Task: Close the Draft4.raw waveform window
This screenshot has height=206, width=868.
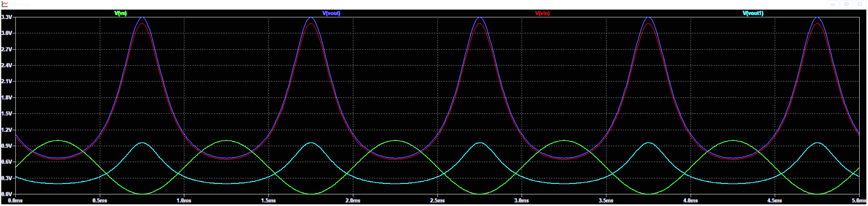Action: point(859,4)
